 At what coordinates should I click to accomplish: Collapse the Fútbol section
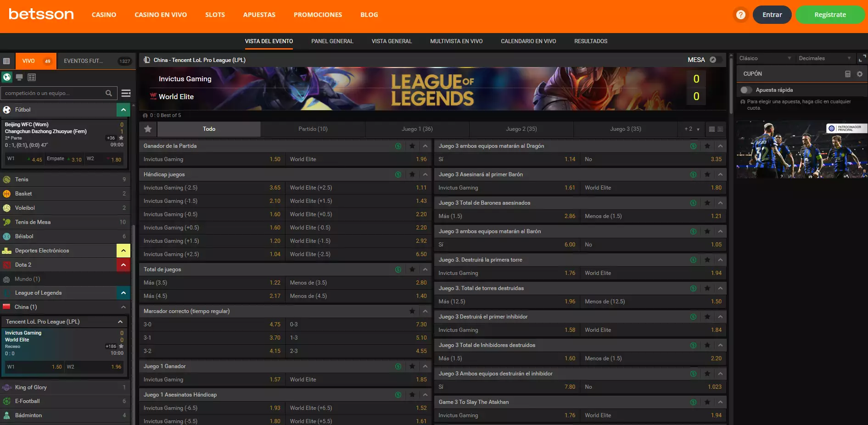pyautogui.click(x=123, y=110)
